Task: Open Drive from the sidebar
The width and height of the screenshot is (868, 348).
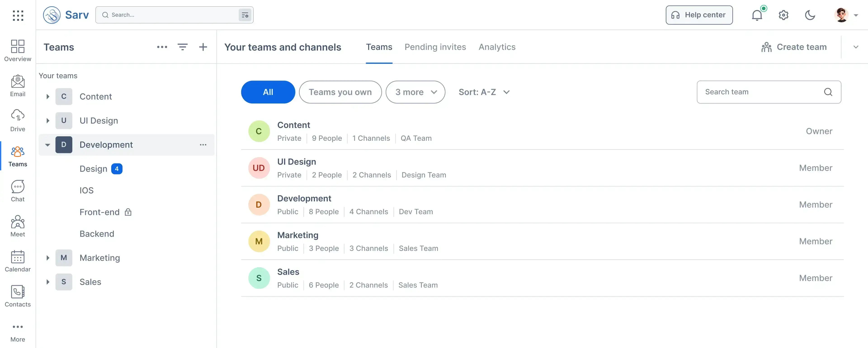Action: point(18,120)
